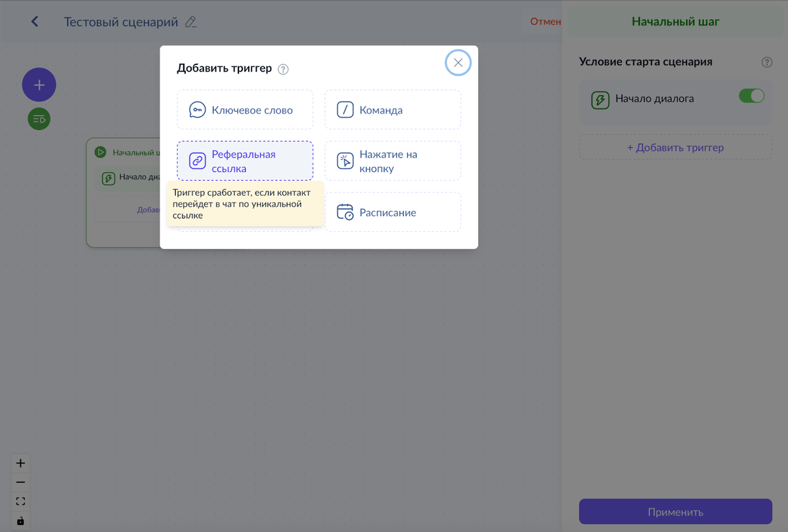Click the calendar clock icon
The image size is (788, 532).
click(345, 212)
